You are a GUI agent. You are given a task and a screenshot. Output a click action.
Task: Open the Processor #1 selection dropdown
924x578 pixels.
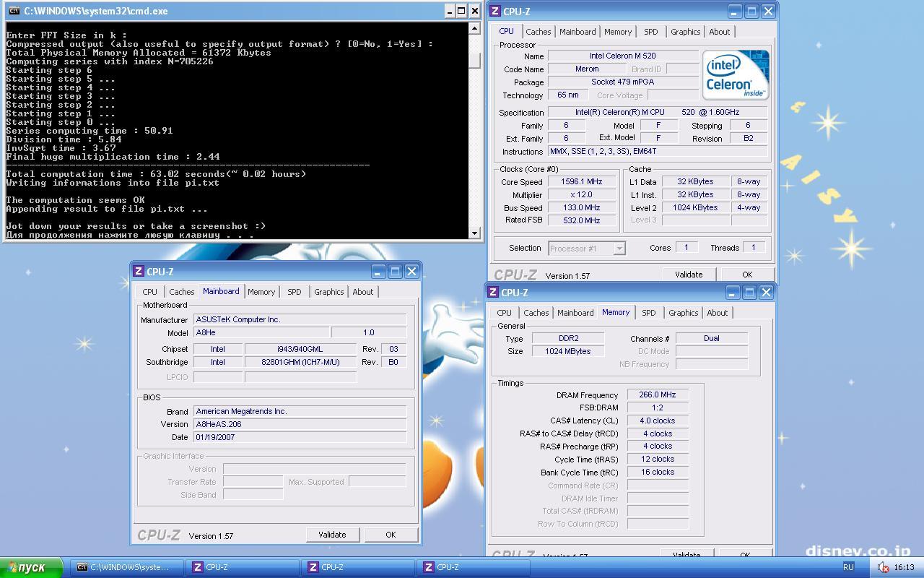(586, 248)
